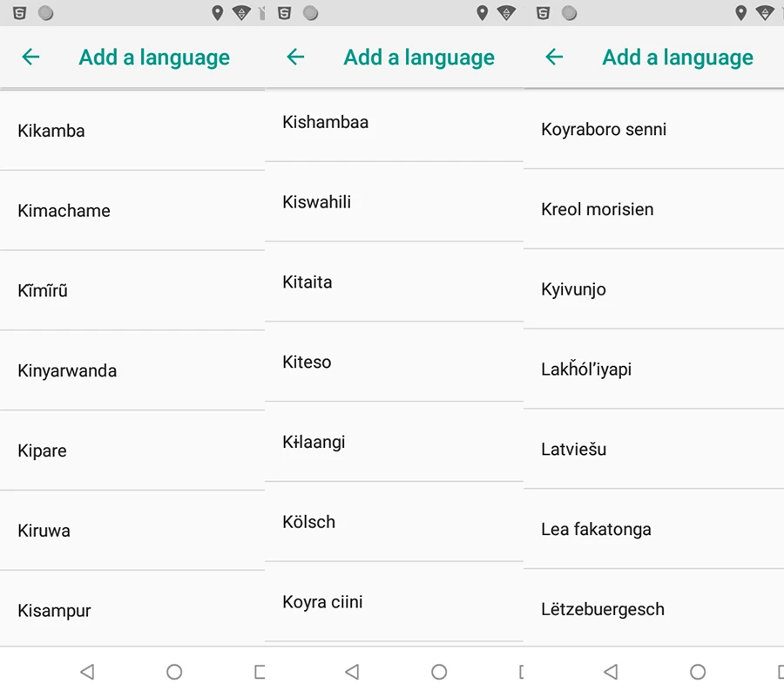Tap grey circle icon in middle status bar

pos(310,13)
